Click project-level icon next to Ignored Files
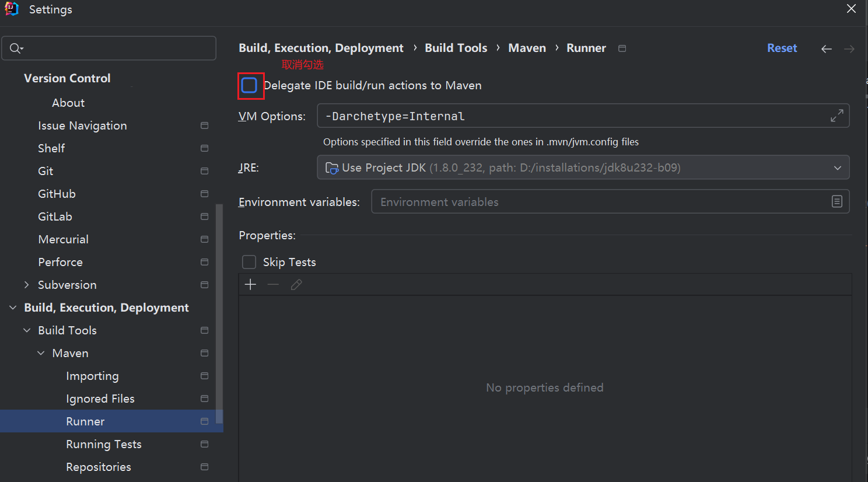Screen dimensions: 868x482 205,399
